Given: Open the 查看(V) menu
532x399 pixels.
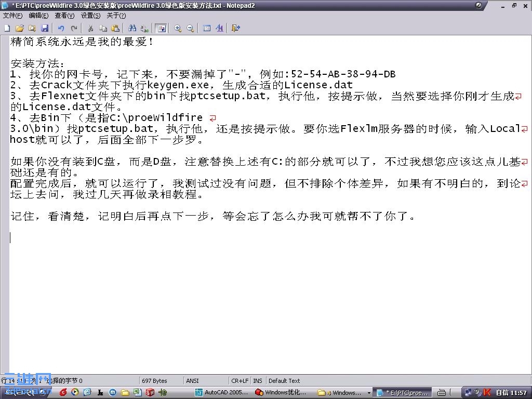Looking at the screenshot, I should 64,16.
